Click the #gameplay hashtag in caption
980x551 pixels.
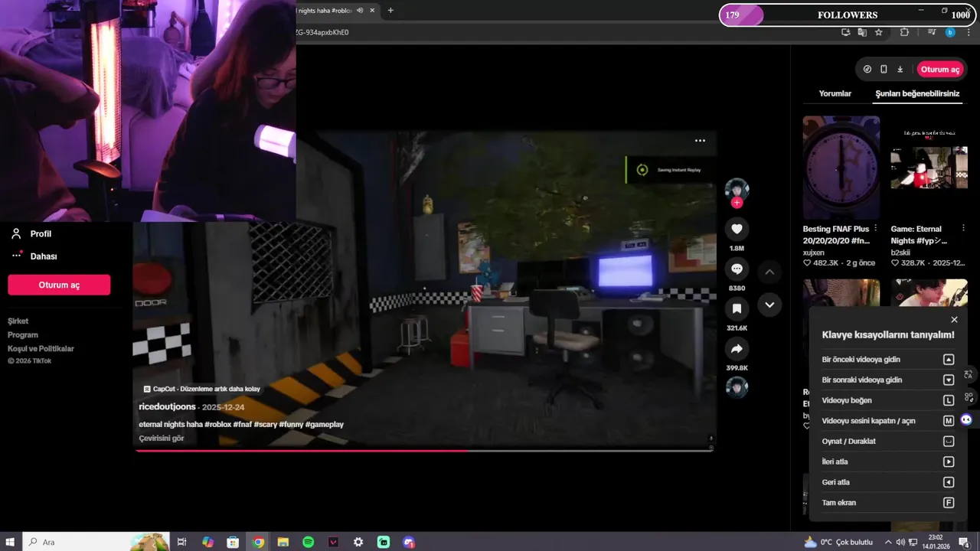click(324, 424)
